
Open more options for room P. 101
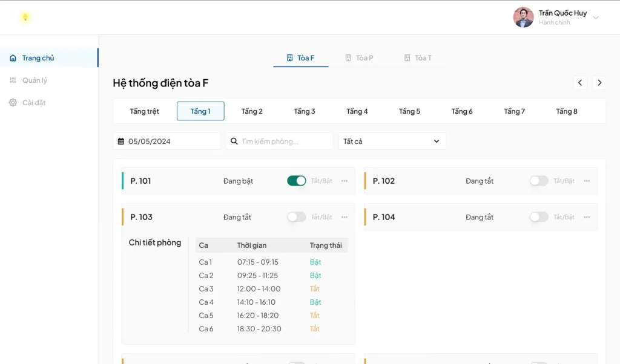[345, 181]
